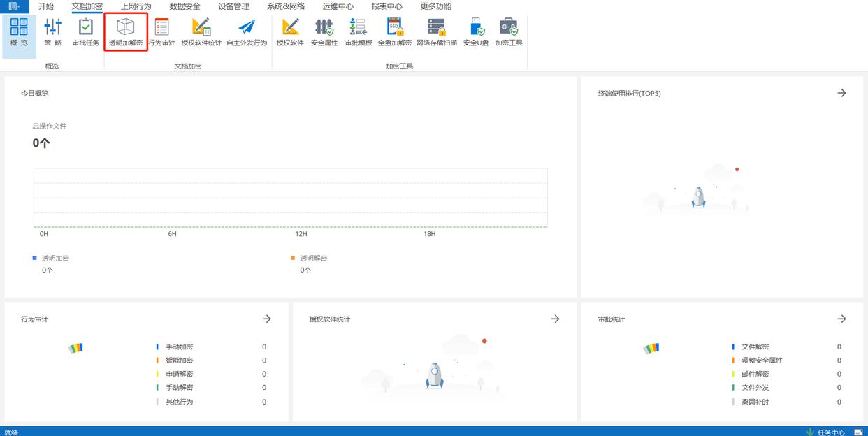868x436 pixels.
Task: Open the 透明加解密 tool
Action: [126, 32]
